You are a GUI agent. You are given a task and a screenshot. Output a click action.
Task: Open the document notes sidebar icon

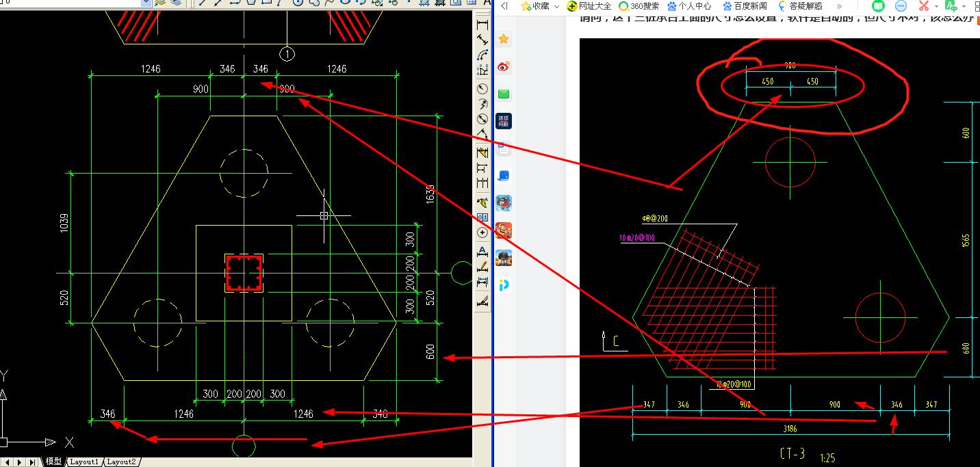pyautogui.click(x=504, y=148)
